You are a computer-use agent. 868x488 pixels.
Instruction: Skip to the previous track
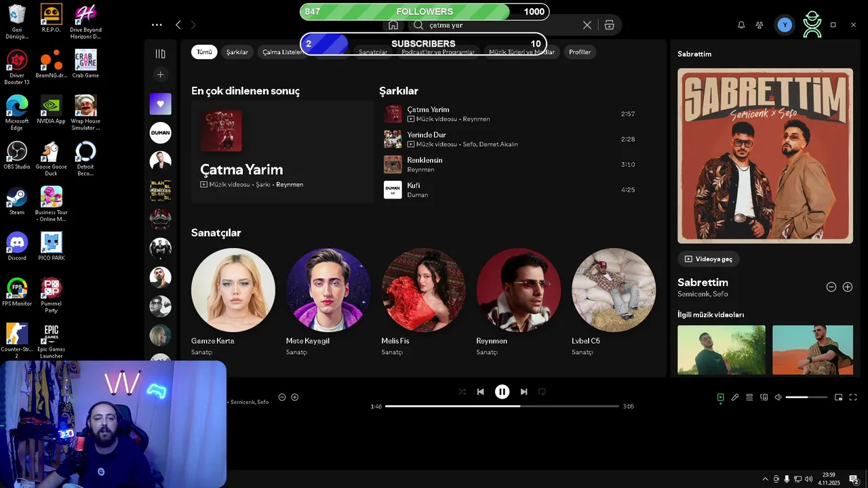point(481,392)
